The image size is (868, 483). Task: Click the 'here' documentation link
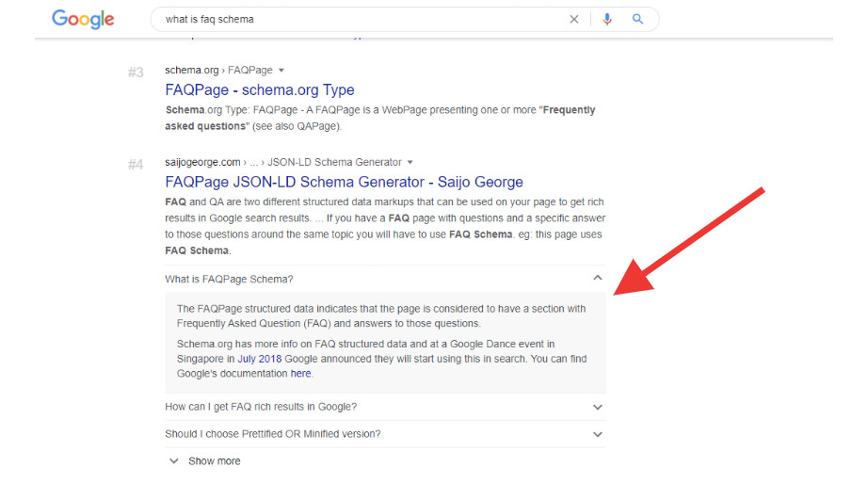coord(300,374)
